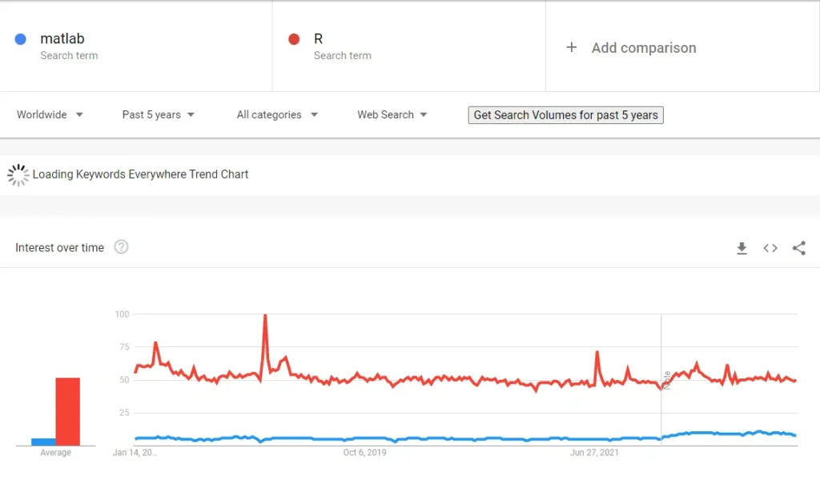Open the embed code icon
Screen dimensions: 820x504
click(x=770, y=248)
